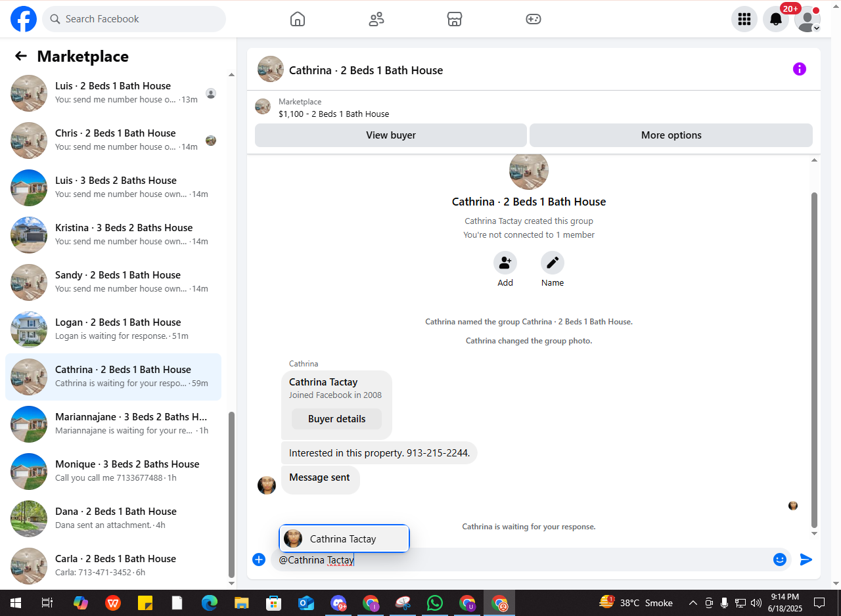Open Discord from the taskbar
841x616 pixels.
click(338, 603)
